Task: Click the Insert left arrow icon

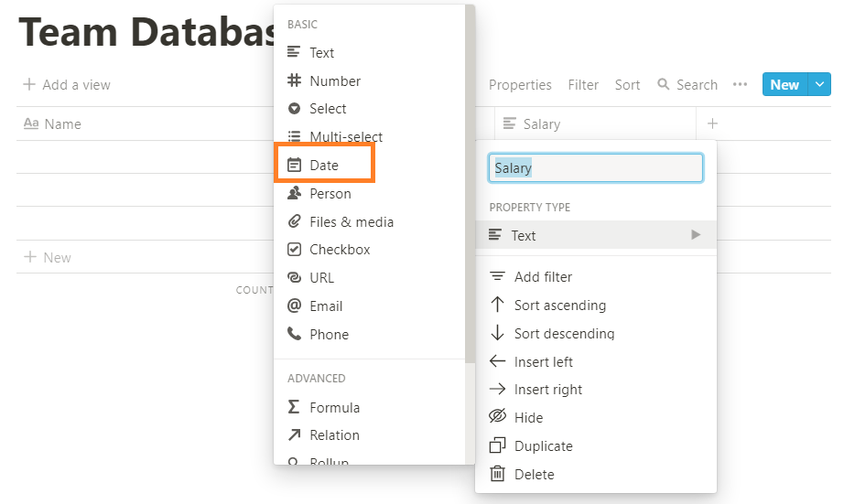Action: click(497, 361)
